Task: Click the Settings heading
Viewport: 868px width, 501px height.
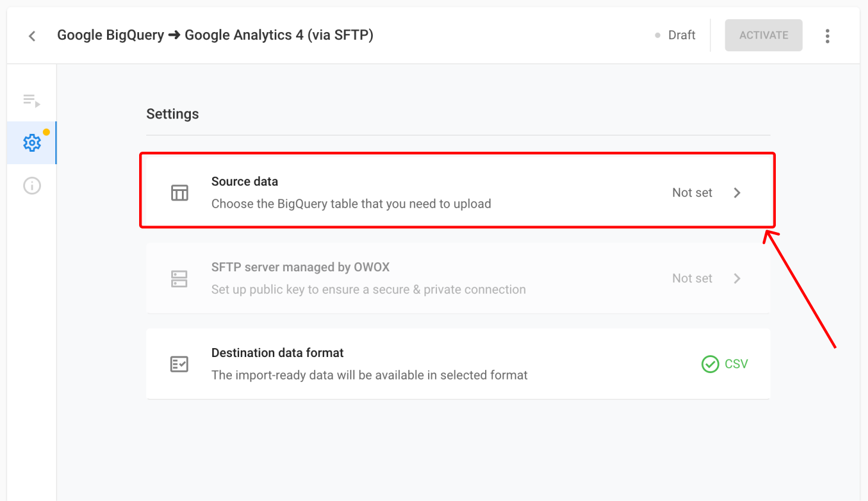Action: 172,114
